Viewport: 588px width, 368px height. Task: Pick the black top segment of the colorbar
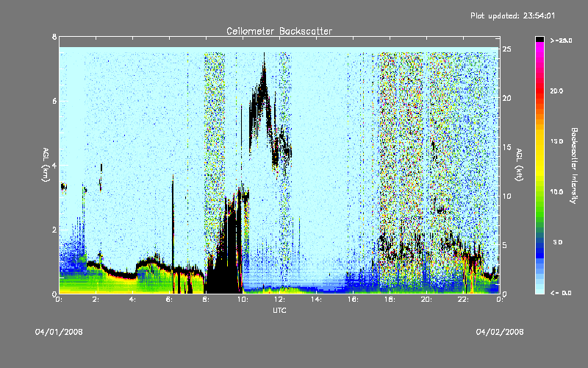(x=539, y=39)
